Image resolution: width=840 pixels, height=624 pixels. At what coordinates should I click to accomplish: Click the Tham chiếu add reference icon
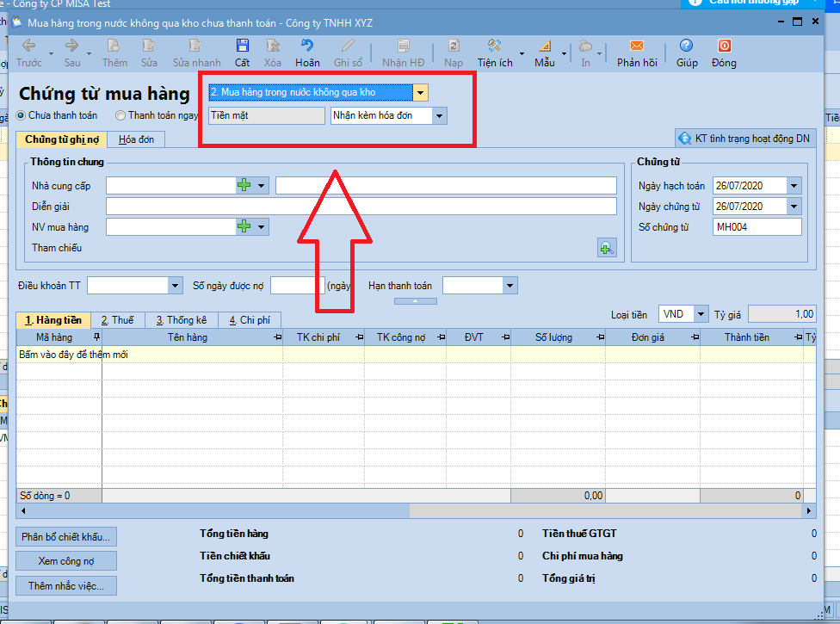point(607,248)
